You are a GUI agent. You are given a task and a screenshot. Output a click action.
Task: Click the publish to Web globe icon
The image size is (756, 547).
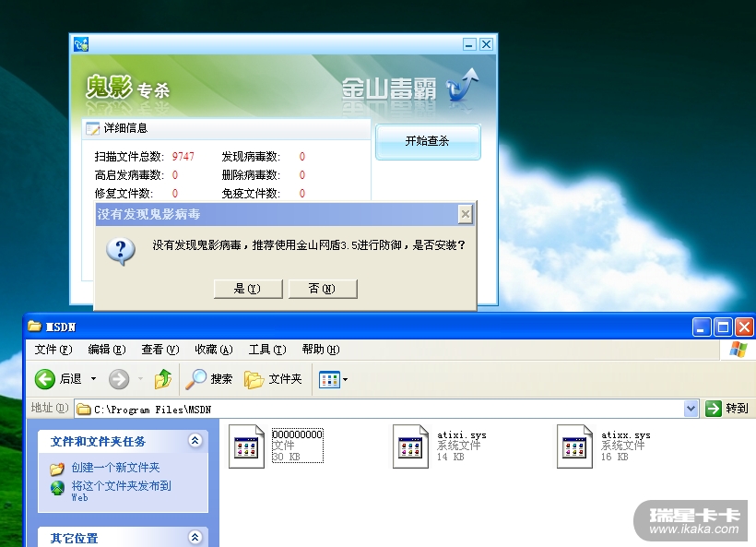coord(57,488)
